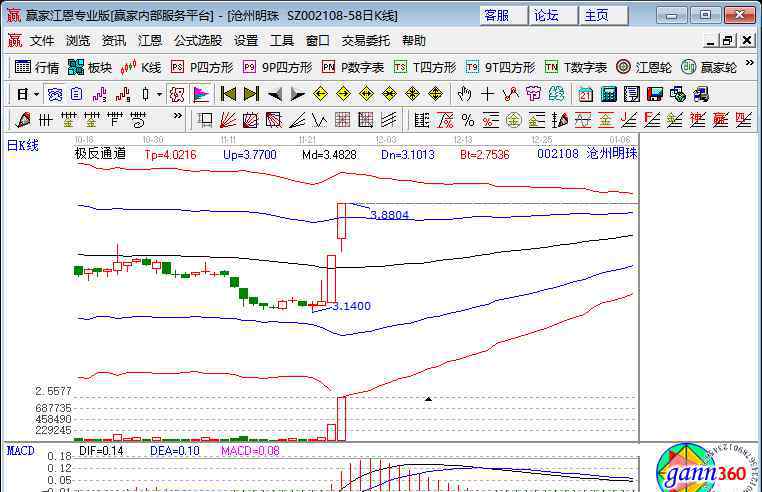
Task: Click the black right arrow icon
Action: click(x=297, y=94)
